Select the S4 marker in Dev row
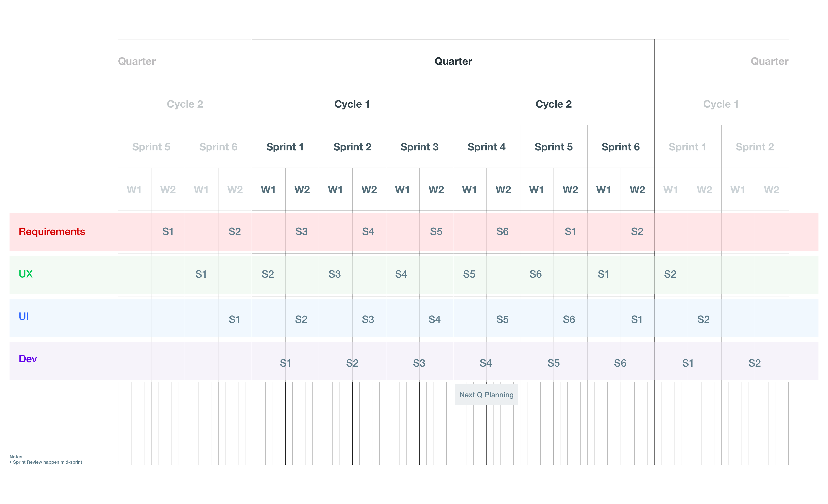The width and height of the screenshot is (828, 504). point(486,363)
